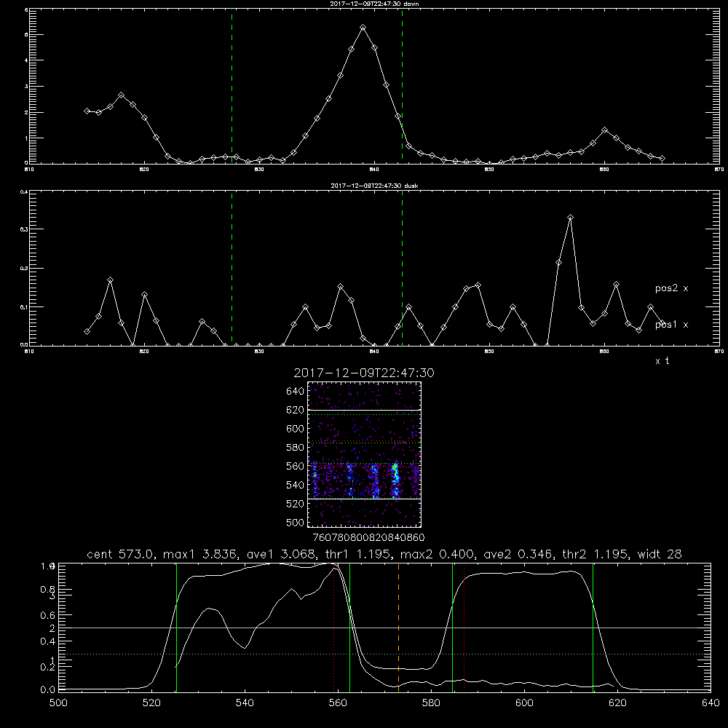Click right green dashed line in dusk plot
Image resolution: width=728 pixels, height=728 pixels.
[402, 268]
